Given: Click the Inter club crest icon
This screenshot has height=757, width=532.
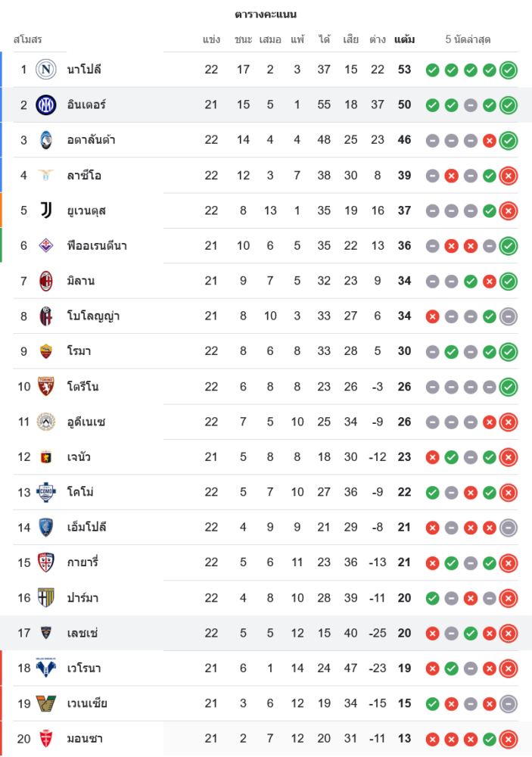Looking at the screenshot, I should pyautogui.click(x=46, y=104).
